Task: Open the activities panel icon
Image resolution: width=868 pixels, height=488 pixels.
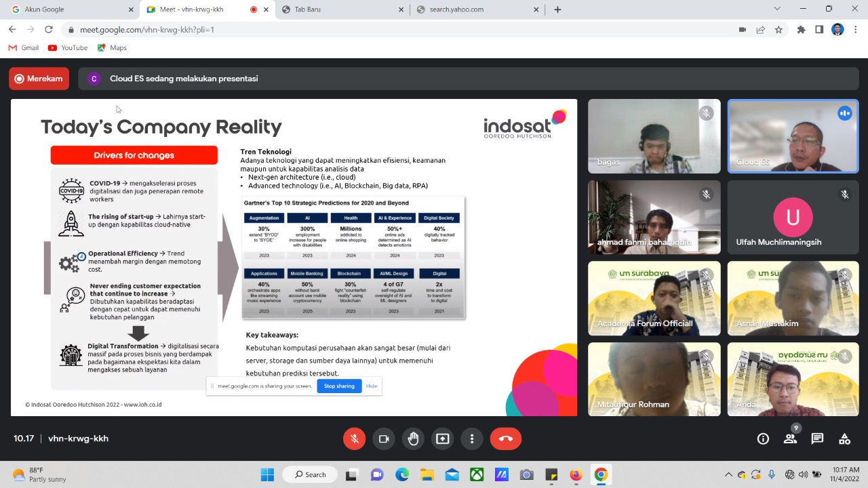Action: (844, 439)
